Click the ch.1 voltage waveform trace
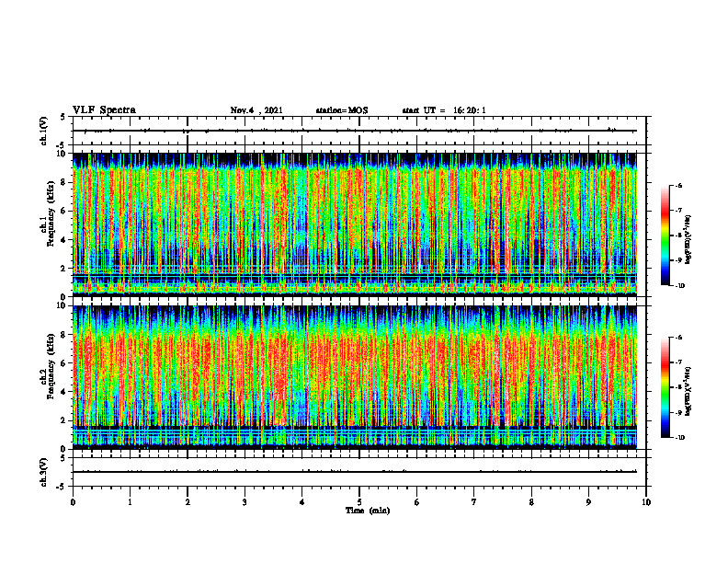Viewport: 728px width, 563px height. click(354, 131)
